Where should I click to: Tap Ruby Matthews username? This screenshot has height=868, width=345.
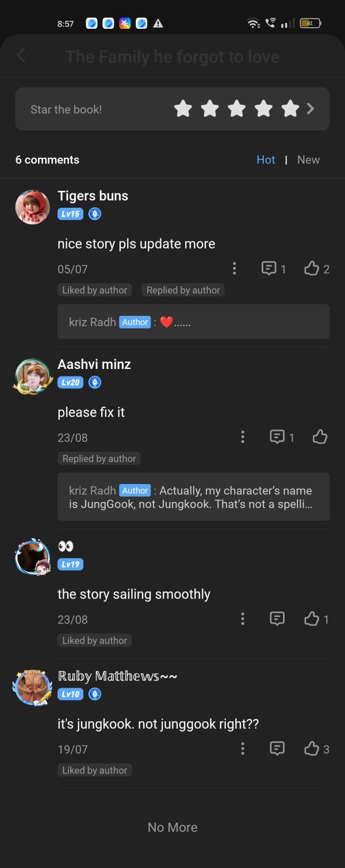[117, 675]
